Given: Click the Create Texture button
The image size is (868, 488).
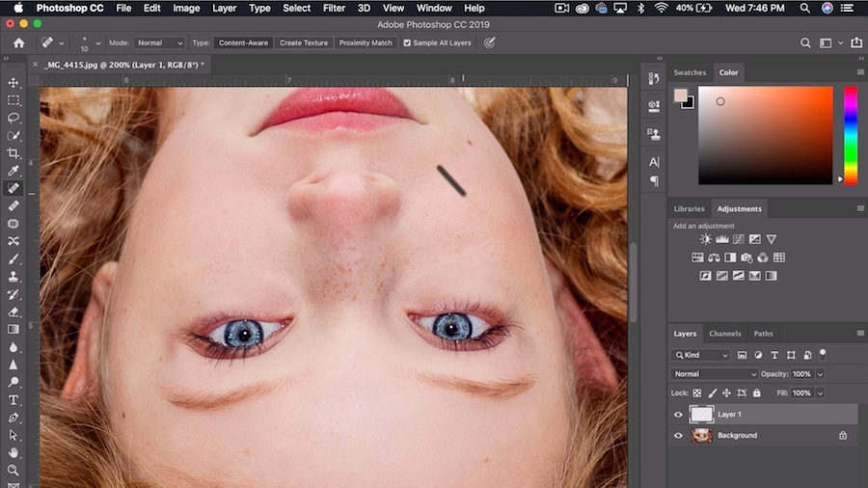Looking at the screenshot, I should coord(303,43).
